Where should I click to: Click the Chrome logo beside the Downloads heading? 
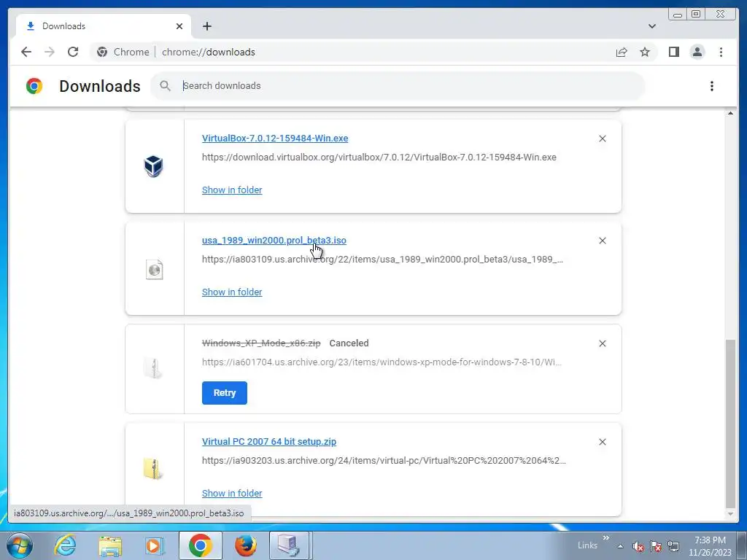click(x=34, y=86)
